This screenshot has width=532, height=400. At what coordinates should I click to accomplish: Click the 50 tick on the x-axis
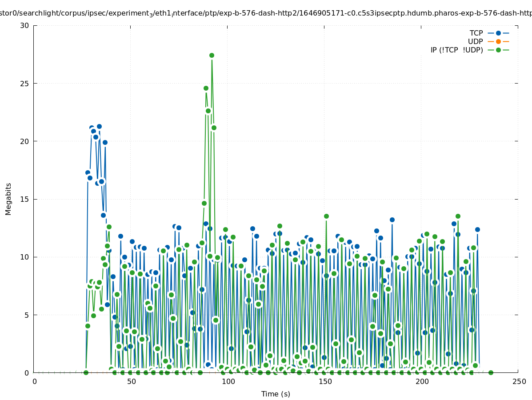[x=131, y=382]
